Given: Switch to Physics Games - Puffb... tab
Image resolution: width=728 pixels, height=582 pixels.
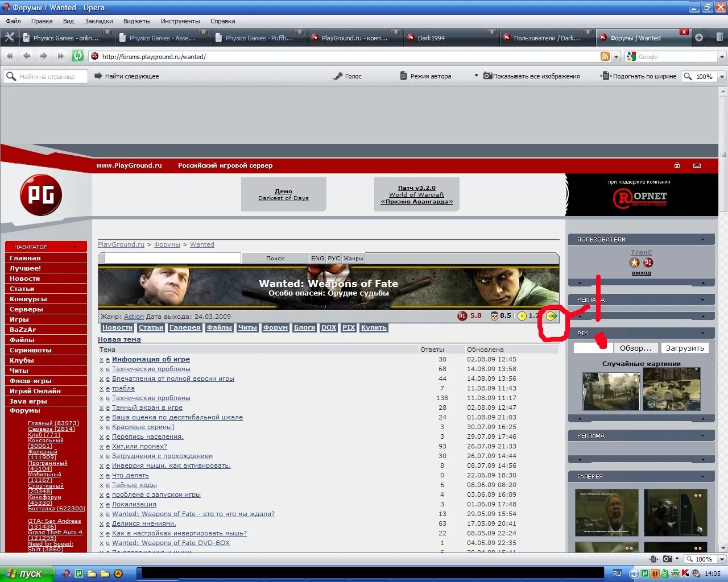Looking at the screenshot, I should point(259,38).
